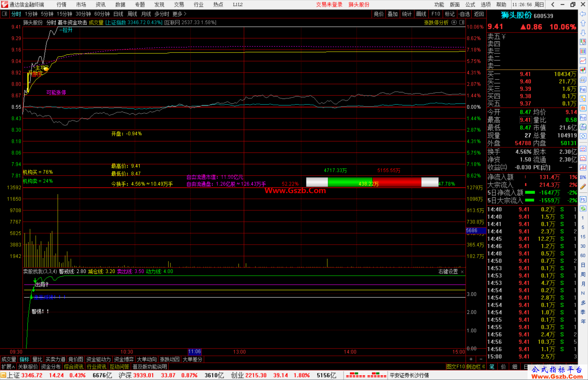
Task: Open the 市场 menu
Action: 81,5
